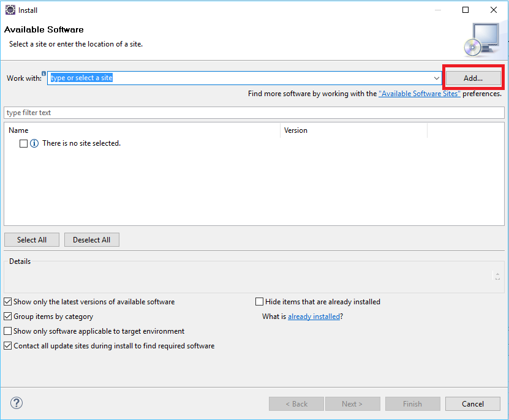Image resolution: width=509 pixels, height=420 pixels.
Task: Click the Eclipse icon in title bar
Action: 10,10
